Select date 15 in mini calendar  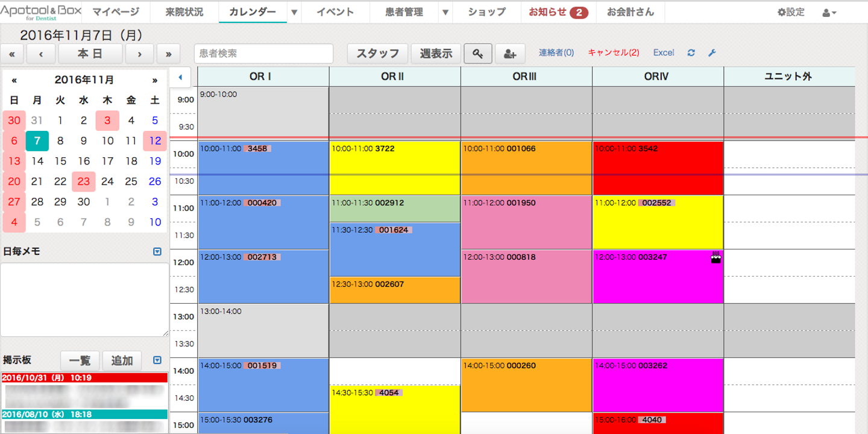[x=60, y=161]
